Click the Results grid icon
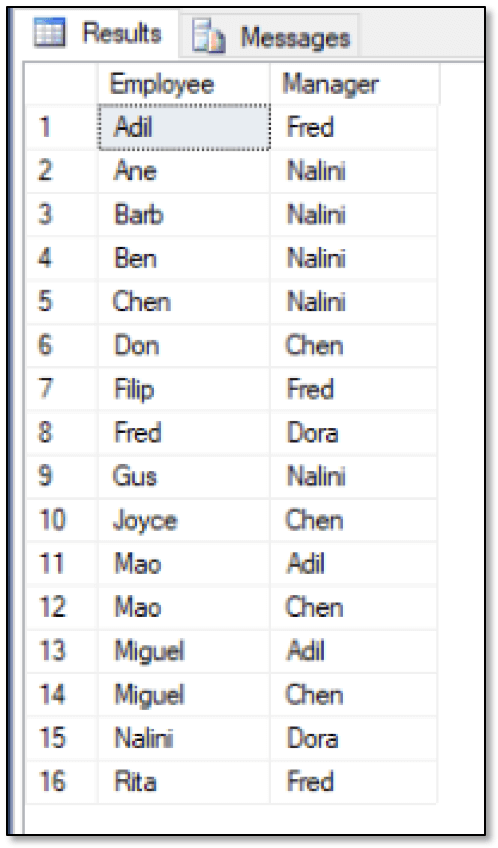 [x=49, y=32]
